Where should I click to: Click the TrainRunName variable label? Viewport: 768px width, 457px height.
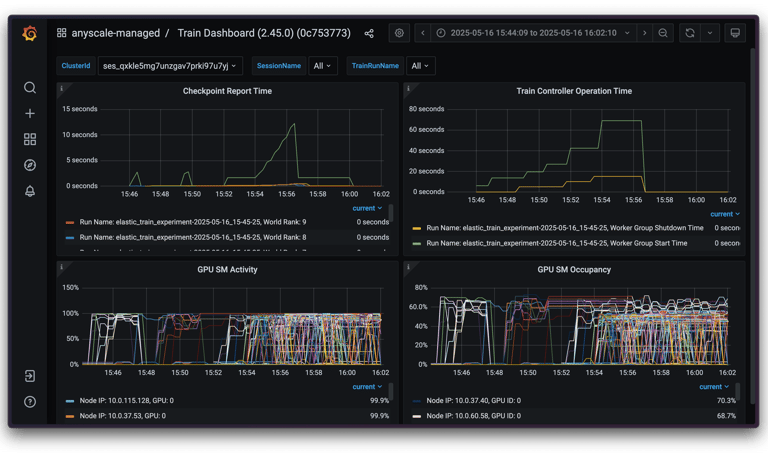375,66
